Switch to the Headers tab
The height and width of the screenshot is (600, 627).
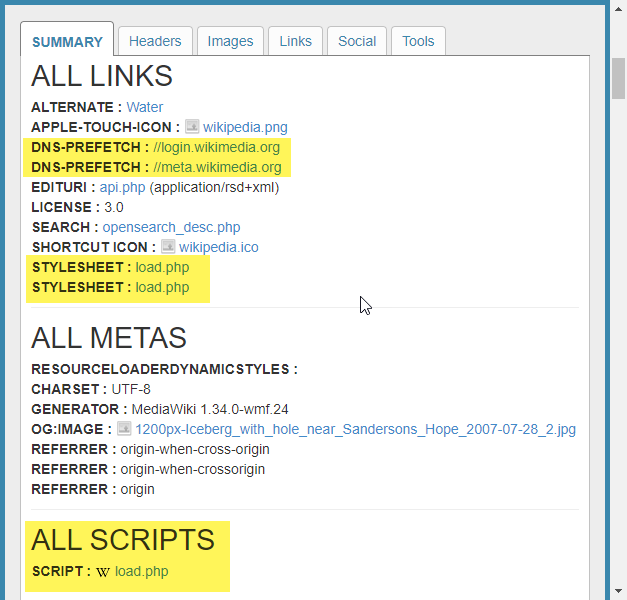[155, 41]
